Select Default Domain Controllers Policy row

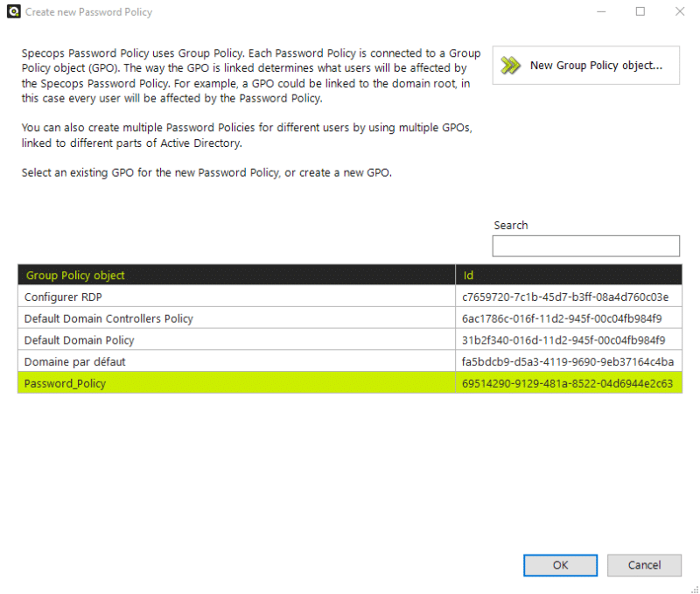click(350, 318)
